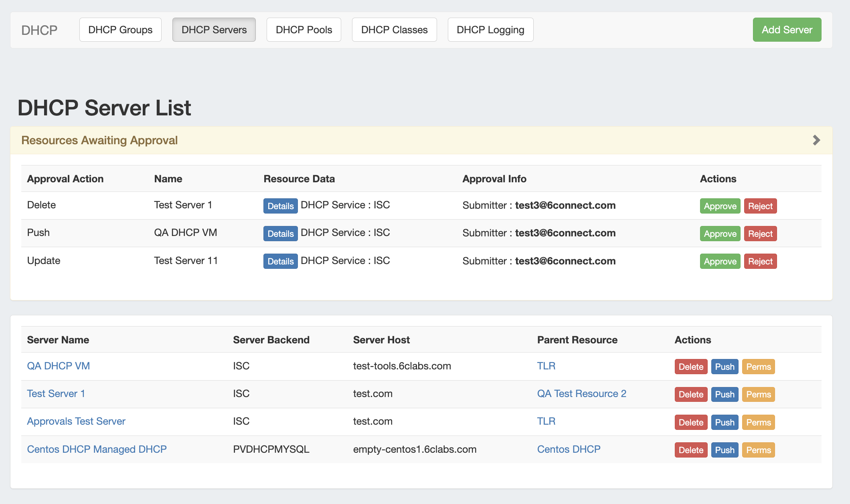Image resolution: width=850 pixels, height=504 pixels.
Task: Select the DHCP Servers tab
Action: coord(214,30)
